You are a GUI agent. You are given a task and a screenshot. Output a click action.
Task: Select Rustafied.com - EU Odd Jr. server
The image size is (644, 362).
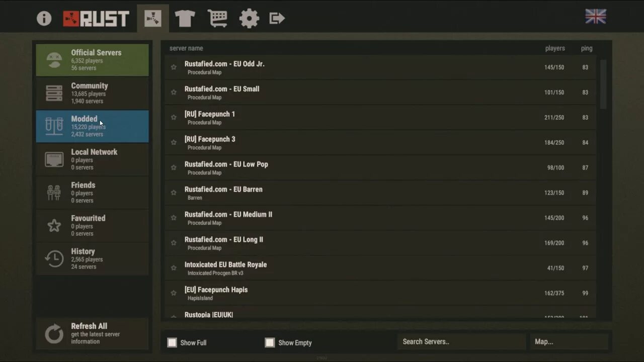coord(380,67)
